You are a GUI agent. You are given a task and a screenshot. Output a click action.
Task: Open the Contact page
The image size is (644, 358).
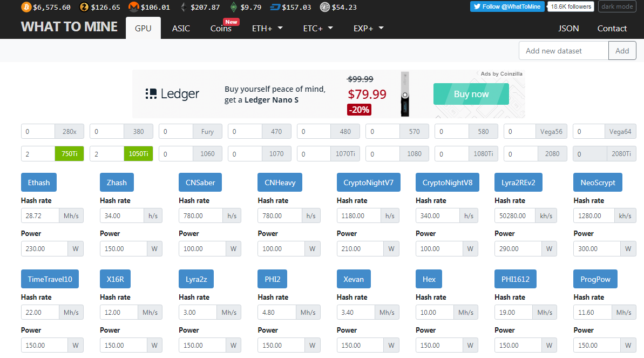(612, 29)
